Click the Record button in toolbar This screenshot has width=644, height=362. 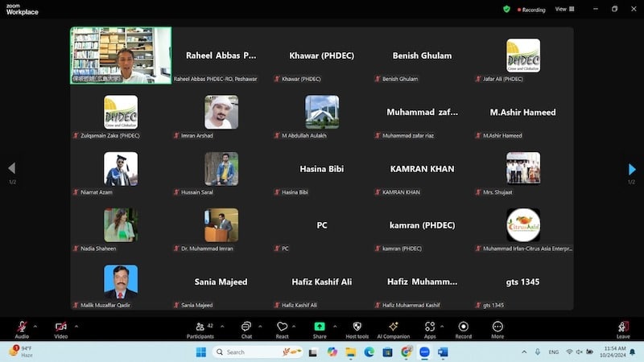coord(463,328)
